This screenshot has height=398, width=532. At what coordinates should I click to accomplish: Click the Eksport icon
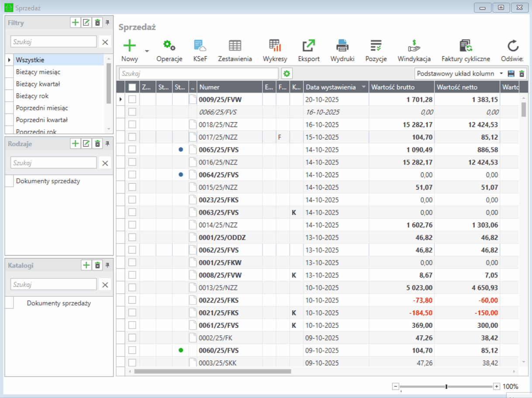(x=309, y=45)
